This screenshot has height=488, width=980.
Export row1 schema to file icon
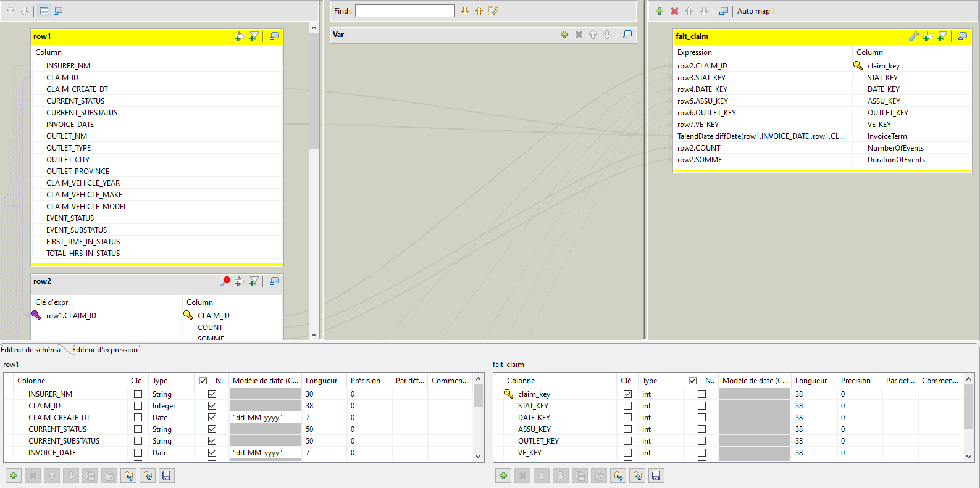(147, 476)
